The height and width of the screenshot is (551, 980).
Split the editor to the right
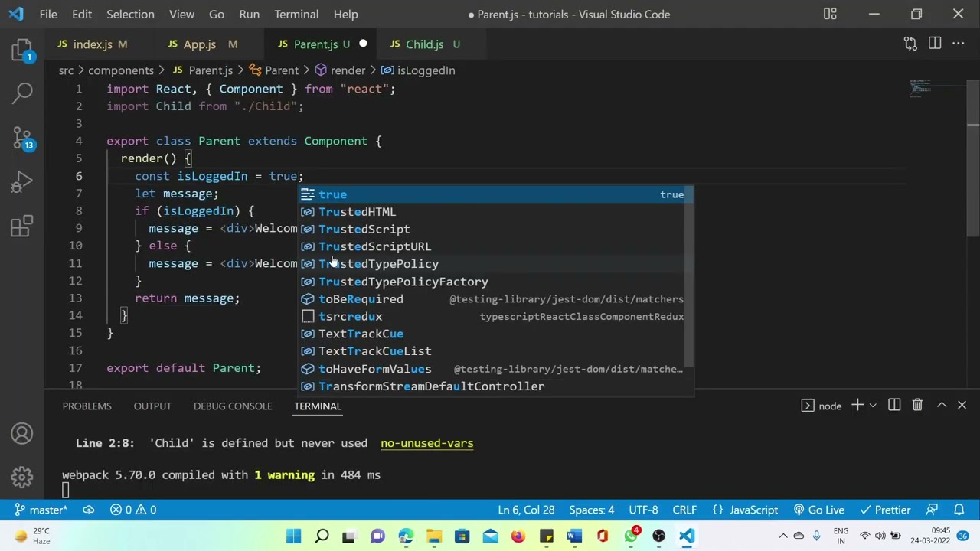coord(935,44)
